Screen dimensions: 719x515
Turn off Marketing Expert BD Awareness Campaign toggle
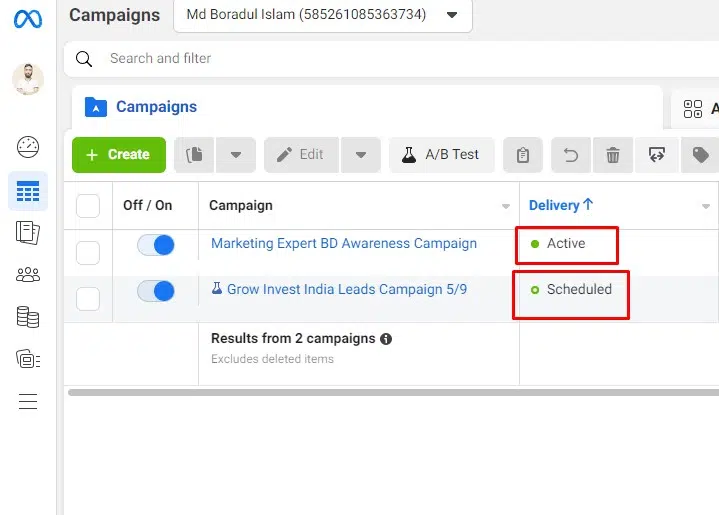156,245
